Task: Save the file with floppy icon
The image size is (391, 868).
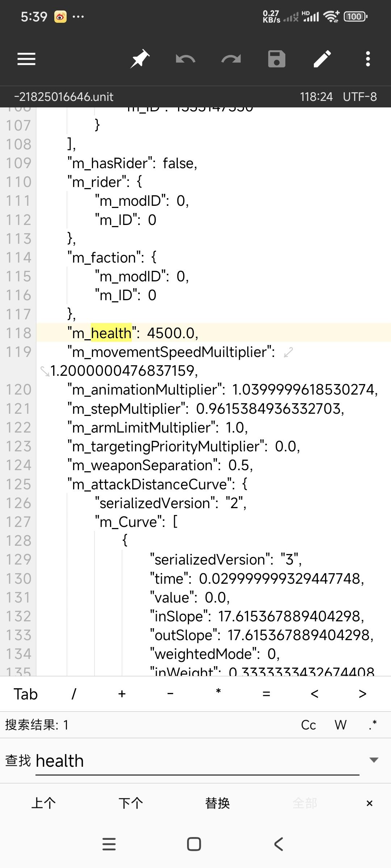Action: (277, 59)
